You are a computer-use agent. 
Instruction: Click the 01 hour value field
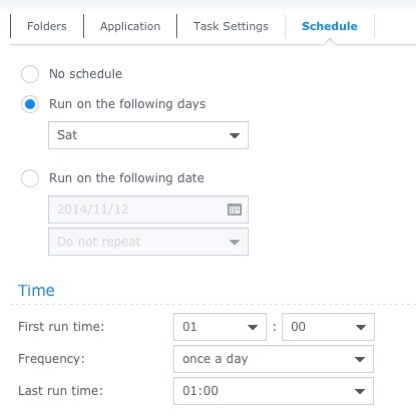click(x=220, y=327)
